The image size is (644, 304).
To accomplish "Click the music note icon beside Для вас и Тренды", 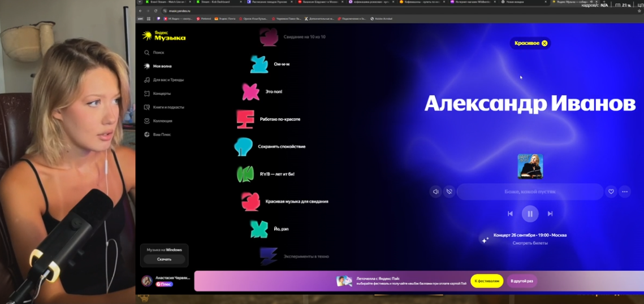I will click(x=146, y=80).
